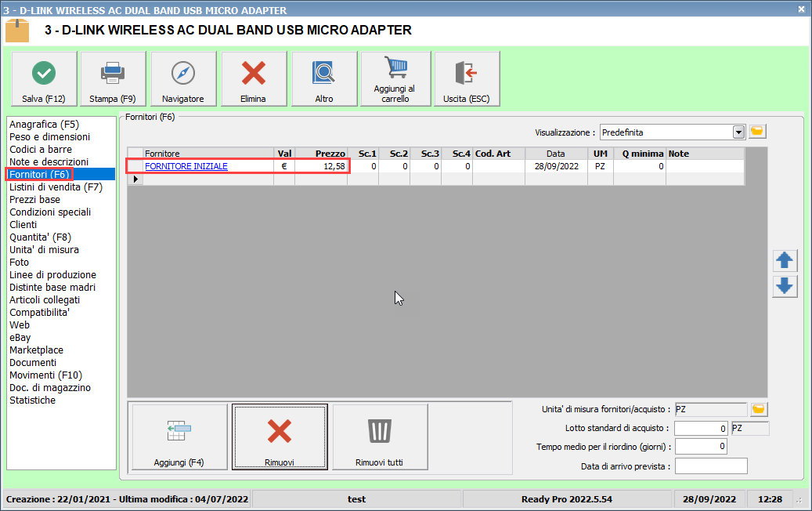The height and width of the screenshot is (511, 812).
Task: Go to Clienti section
Action: click(x=23, y=224)
